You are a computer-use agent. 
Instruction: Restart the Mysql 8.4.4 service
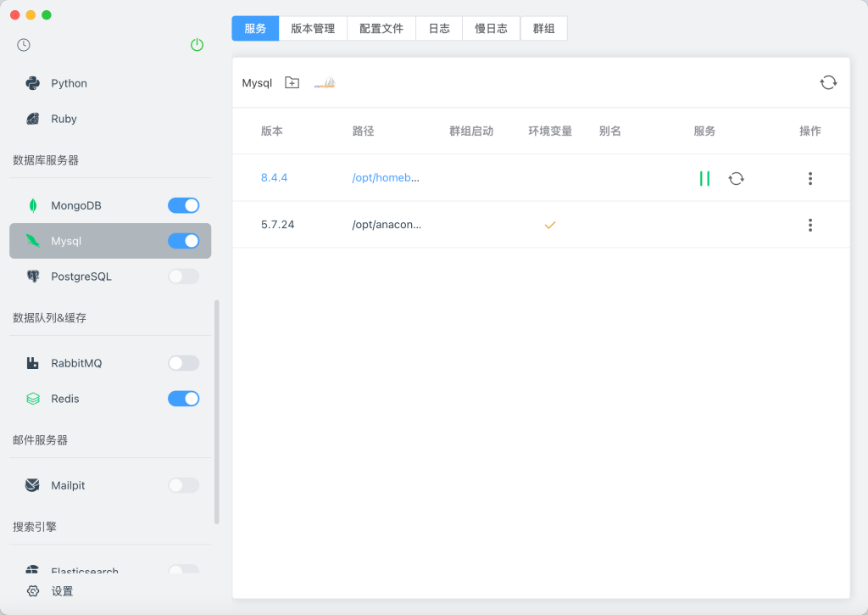(x=737, y=178)
